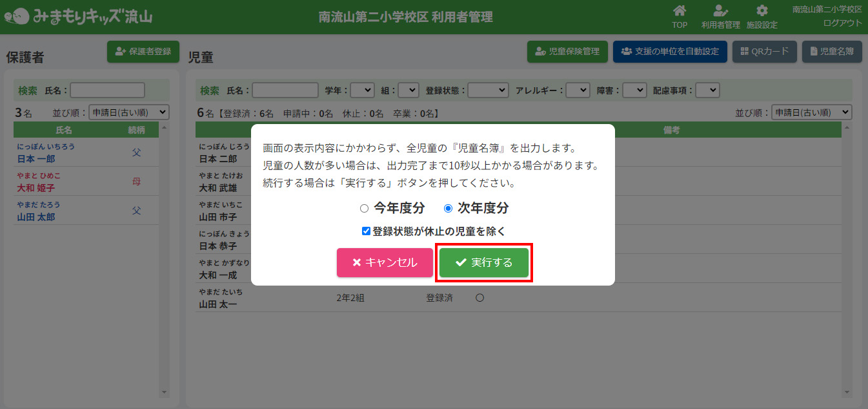Viewport: 868px width, 409px height.
Task: Open guardian 並び順 sort dropdown
Action: pyautogui.click(x=128, y=112)
